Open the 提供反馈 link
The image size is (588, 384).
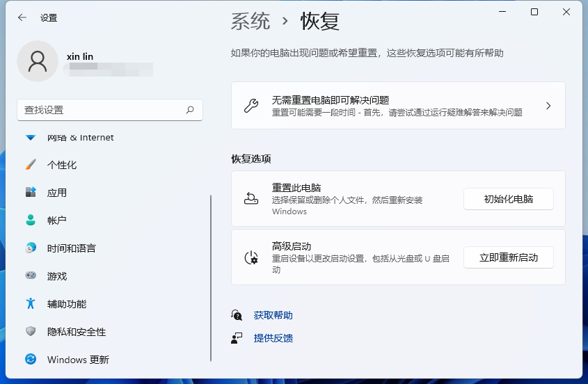[273, 338]
